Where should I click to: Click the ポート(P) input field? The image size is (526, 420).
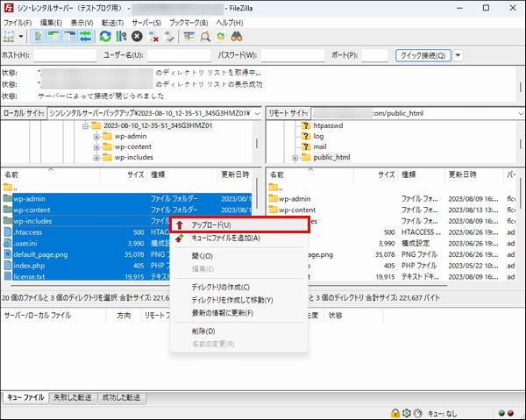pos(374,55)
